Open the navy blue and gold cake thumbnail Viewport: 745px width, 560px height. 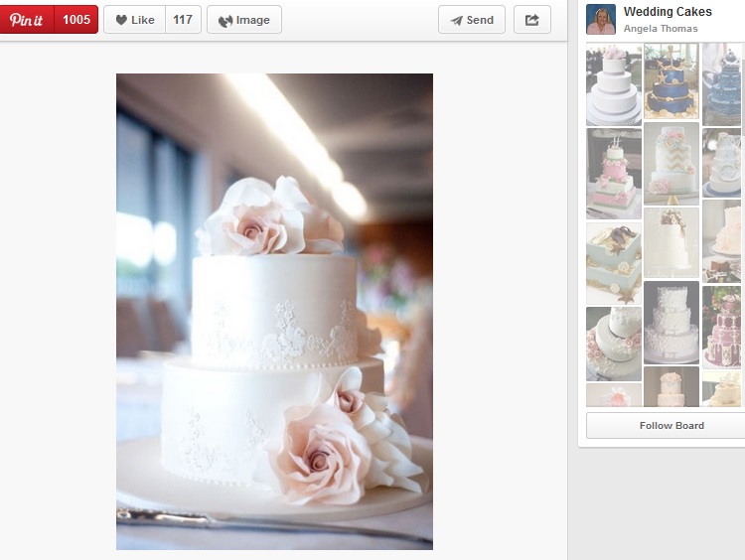[671, 81]
